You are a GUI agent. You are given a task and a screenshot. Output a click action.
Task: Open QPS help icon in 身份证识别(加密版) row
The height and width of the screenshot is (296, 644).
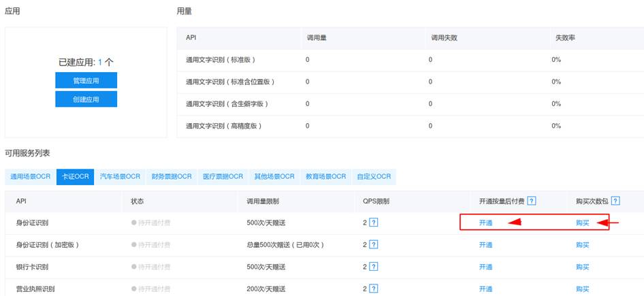[373, 244]
